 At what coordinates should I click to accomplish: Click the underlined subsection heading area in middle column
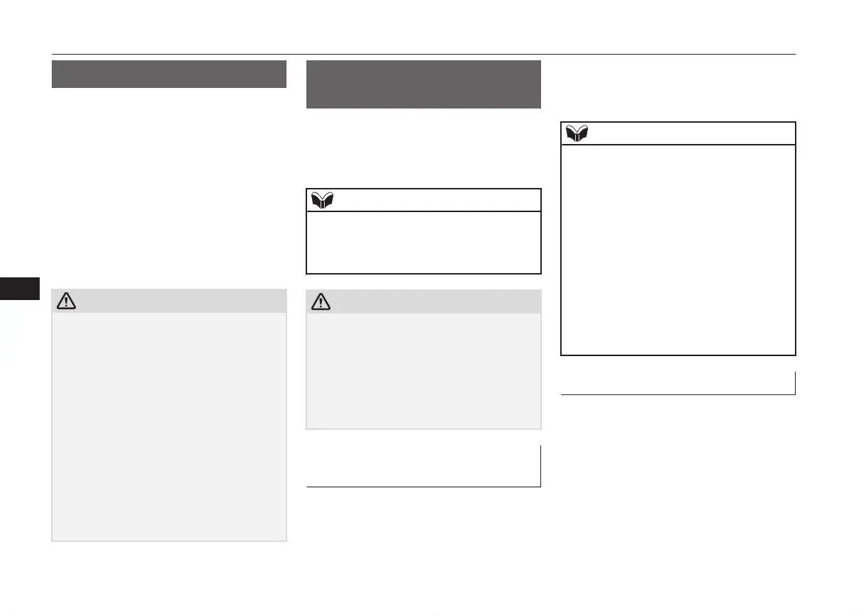[x=423, y=466]
